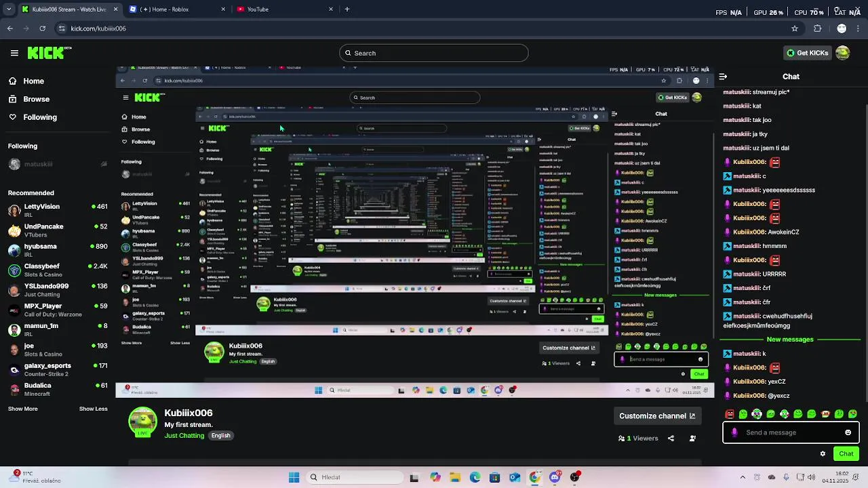Open recommended channel mamun_1m
Image resolution: width=868 pixels, height=488 pixels.
click(58, 329)
